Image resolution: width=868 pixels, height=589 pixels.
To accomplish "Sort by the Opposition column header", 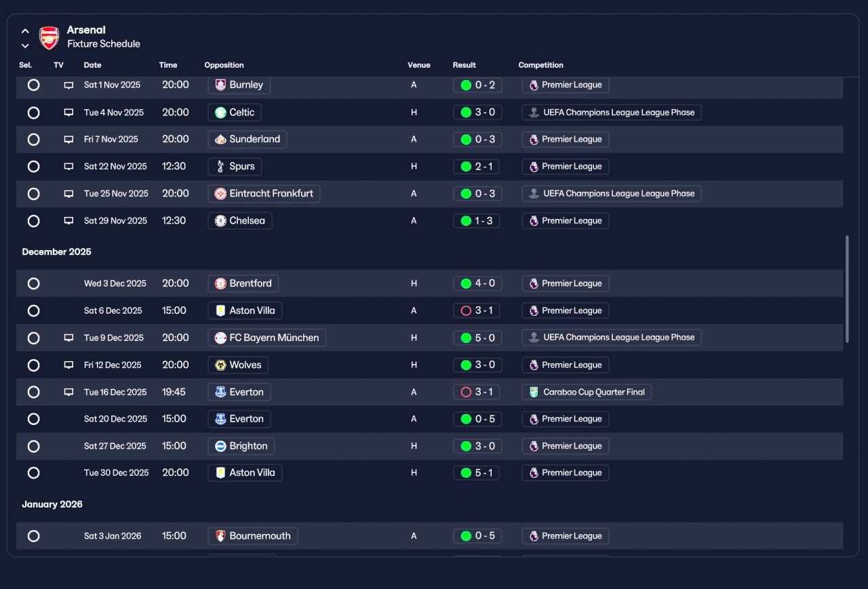I will pyautogui.click(x=224, y=65).
